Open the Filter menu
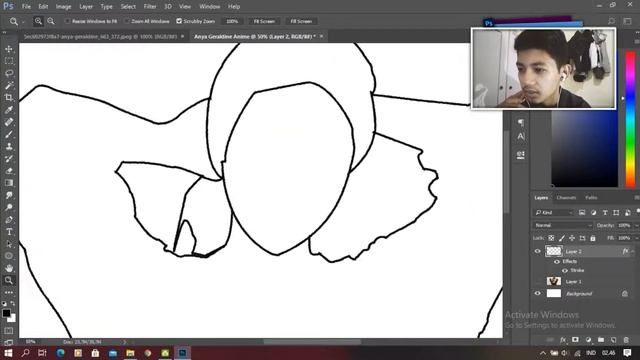640x360 pixels. point(150,7)
